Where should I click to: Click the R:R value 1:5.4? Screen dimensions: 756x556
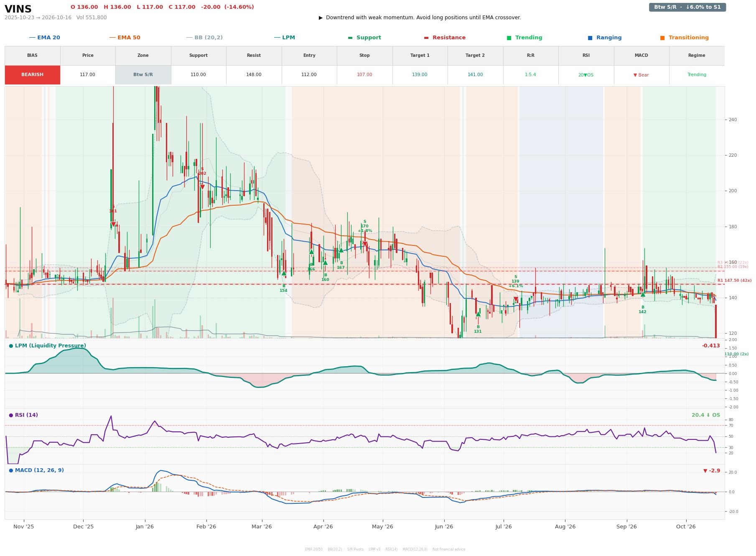(x=530, y=75)
